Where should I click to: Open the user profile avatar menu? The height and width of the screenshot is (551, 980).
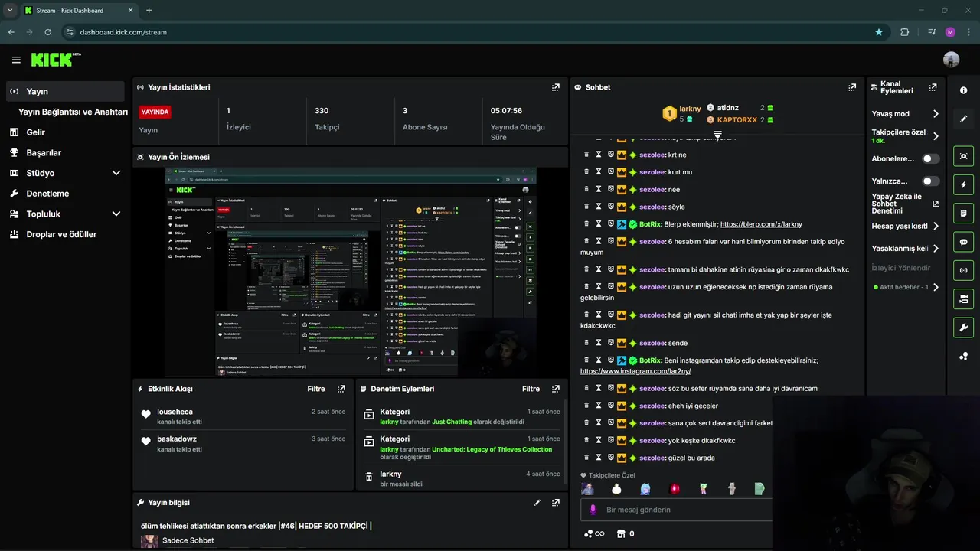[951, 60]
